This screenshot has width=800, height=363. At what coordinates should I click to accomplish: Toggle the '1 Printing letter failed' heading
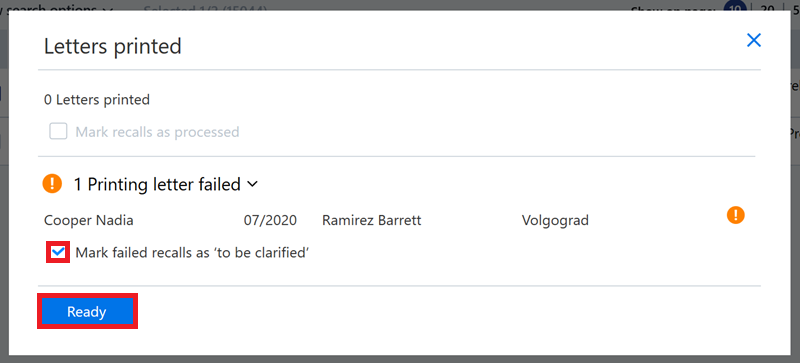[x=157, y=184]
